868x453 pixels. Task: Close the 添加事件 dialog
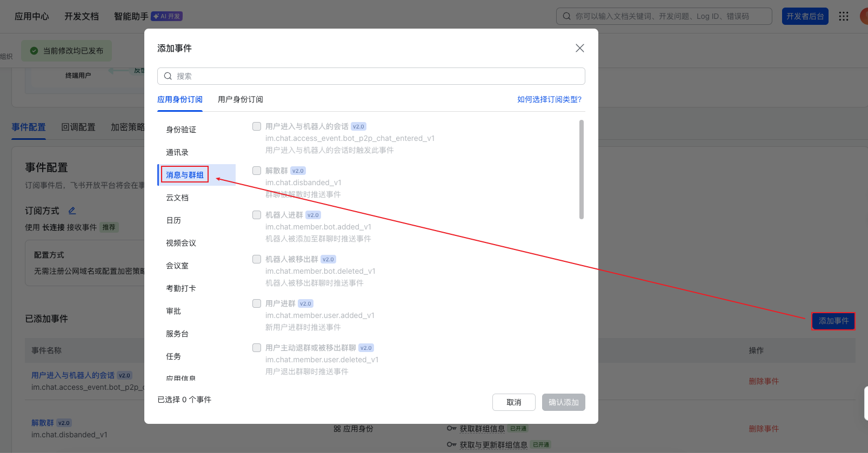pos(580,48)
